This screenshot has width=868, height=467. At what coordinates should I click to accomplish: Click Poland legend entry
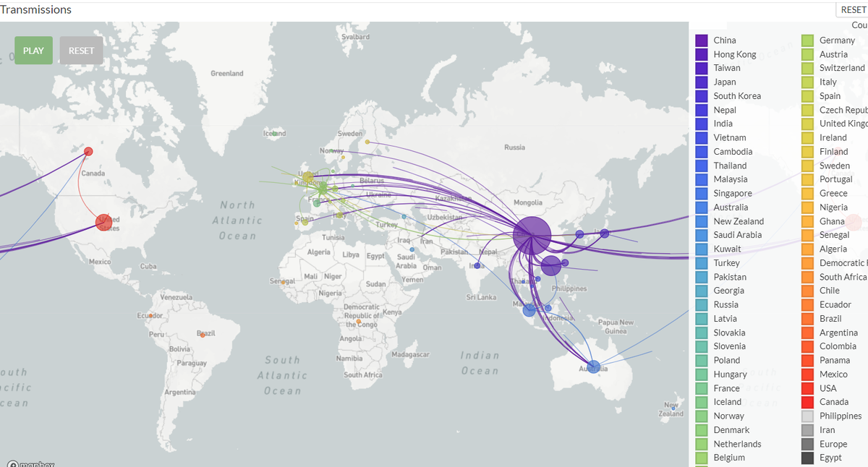click(x=727, y=360)
